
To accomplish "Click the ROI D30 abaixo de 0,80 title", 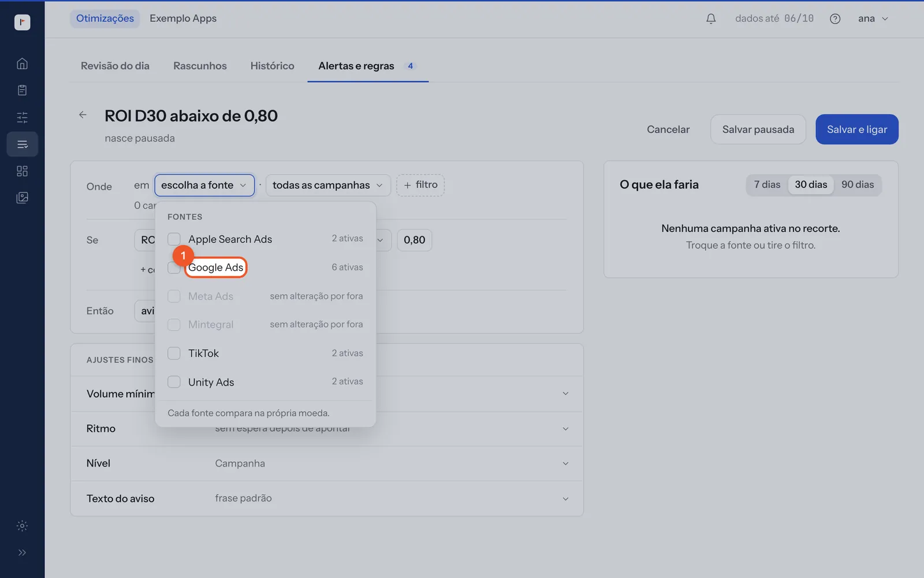I will [x=191, y=116].
